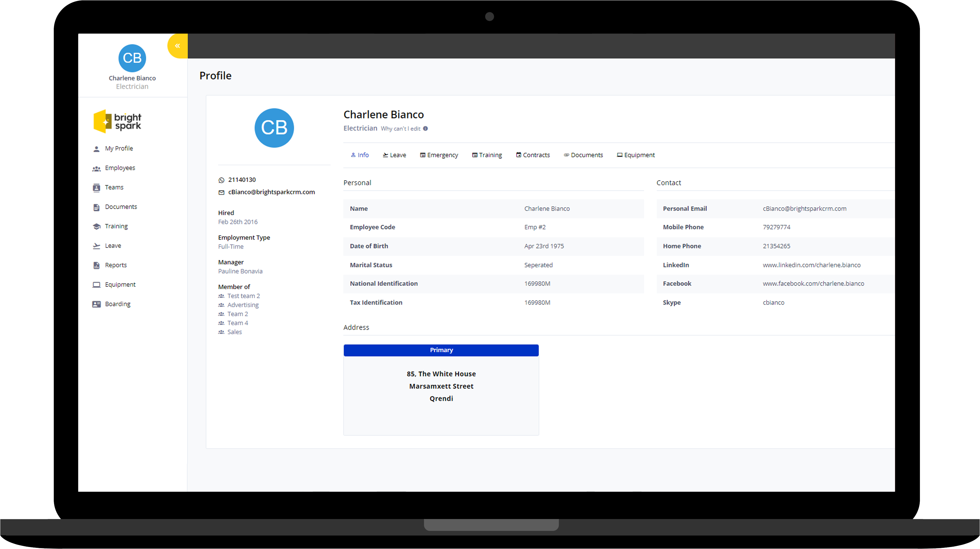Image resolution: width=980 pixels, height=549 pixels.
Task: Click phone number 21140130
Action: pos(242,180)
